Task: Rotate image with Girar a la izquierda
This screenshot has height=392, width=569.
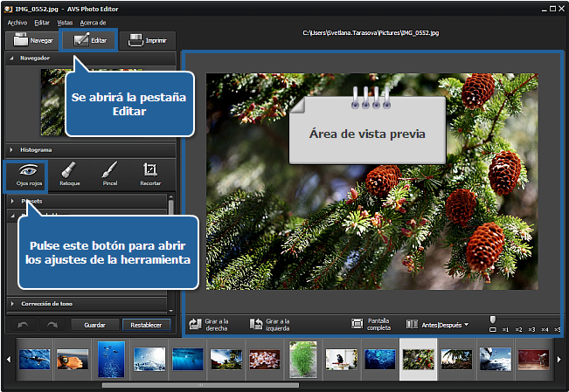Action: coord(268,324)
